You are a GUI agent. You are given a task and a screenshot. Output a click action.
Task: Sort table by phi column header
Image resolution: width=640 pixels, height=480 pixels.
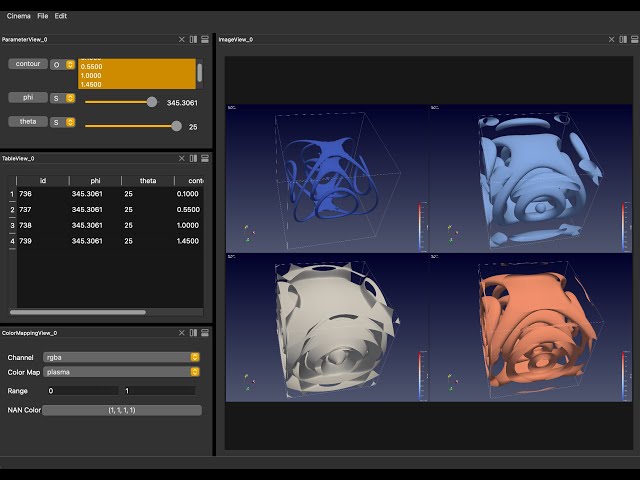click(x=95, y=180)
